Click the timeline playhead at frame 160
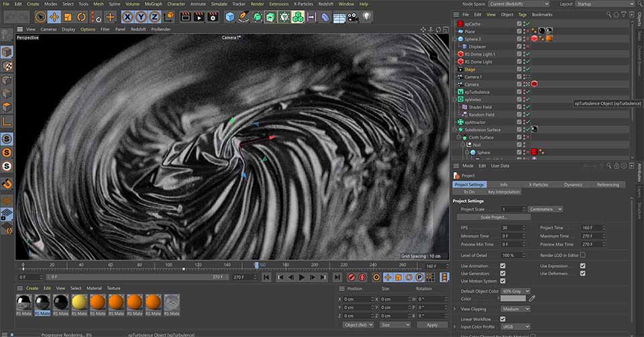Image resolution: width=644 pixels, height=337 pixels. pyautogui.click(x=256, y=265)
